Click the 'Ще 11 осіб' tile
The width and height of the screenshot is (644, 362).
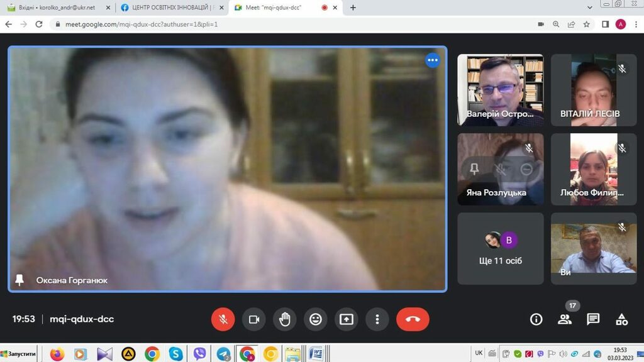501,249
